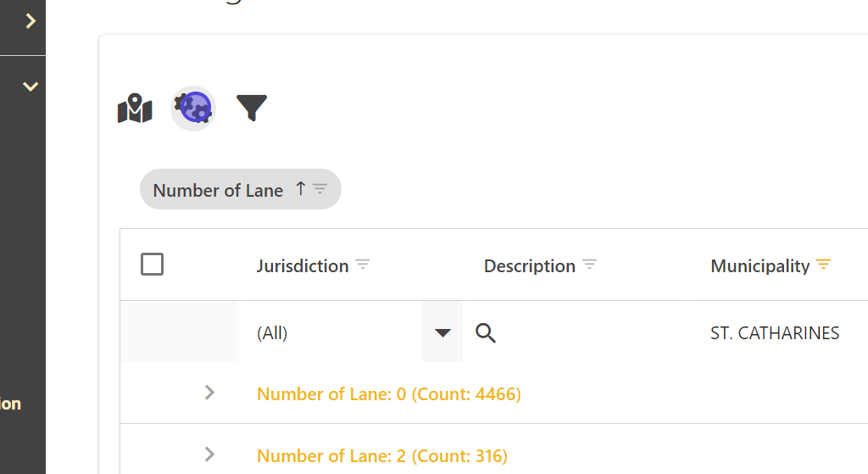Check the select-all checkbox in the header
868x474 pixels.
pyautogui.click(x=153, y=265)
